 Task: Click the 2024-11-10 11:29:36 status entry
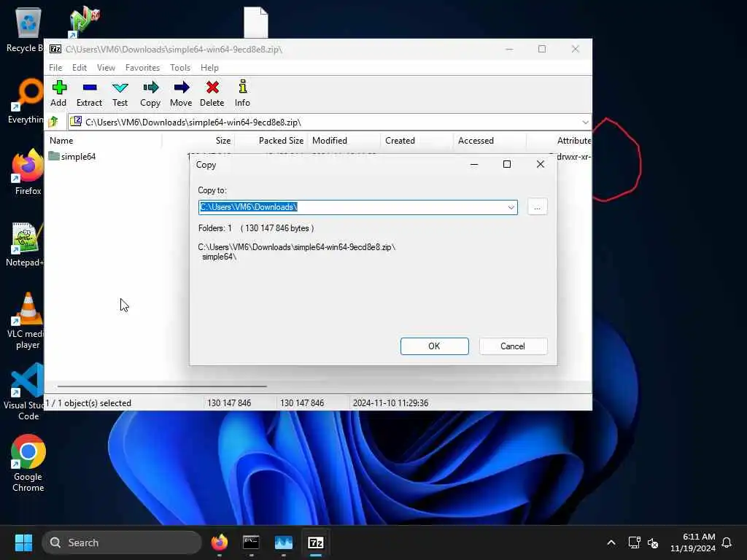coord(391,402)
